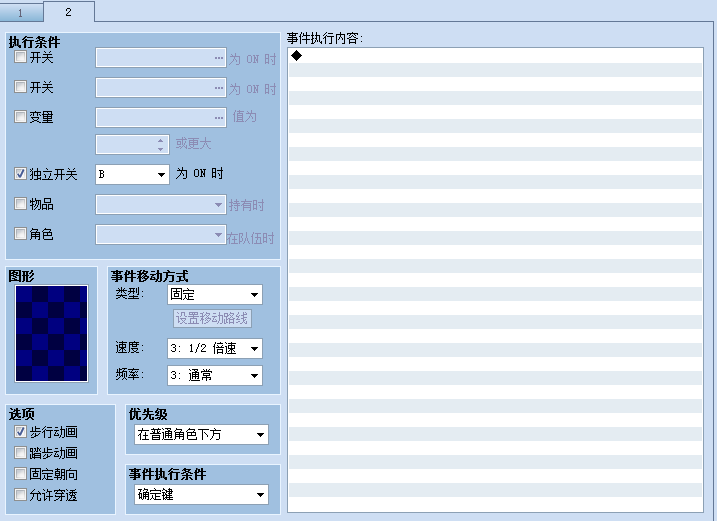Click the second 开关 selection field
This screenshot has width=717, height=521.
[x=161, y=88]
